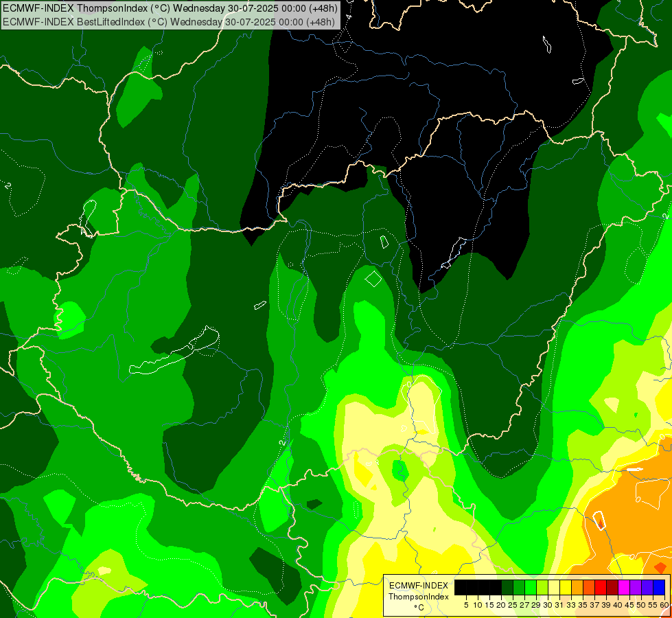Click the legend value 27
Screen dimensions: 672x618
point(524,605)
